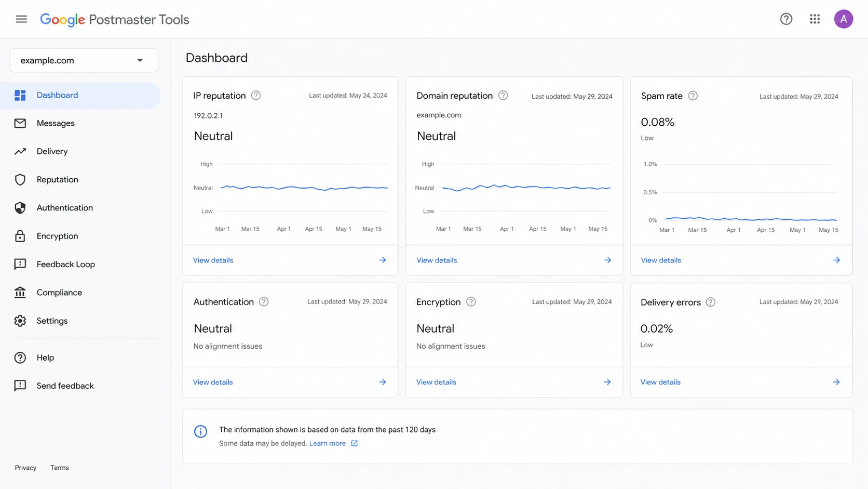Click the Compliance bank building icon
Image resolution: width=868 pixels, height=489 pixels.
click(x=20, y=293)
